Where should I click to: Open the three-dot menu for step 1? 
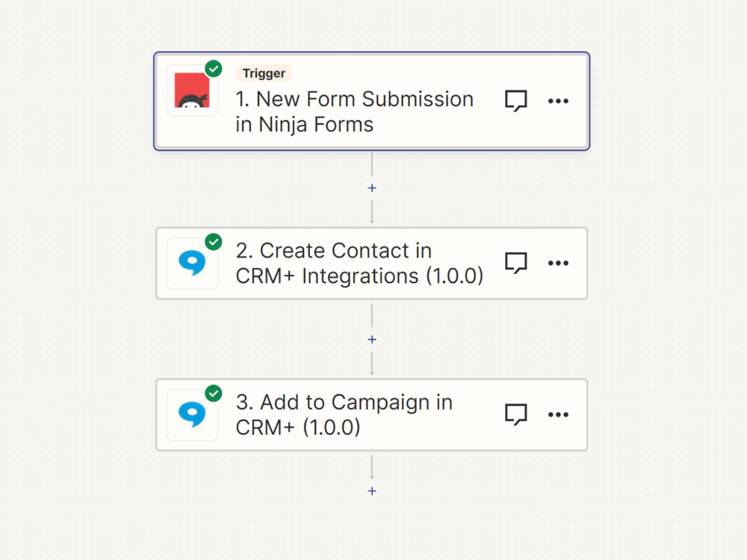pos(558,101)
